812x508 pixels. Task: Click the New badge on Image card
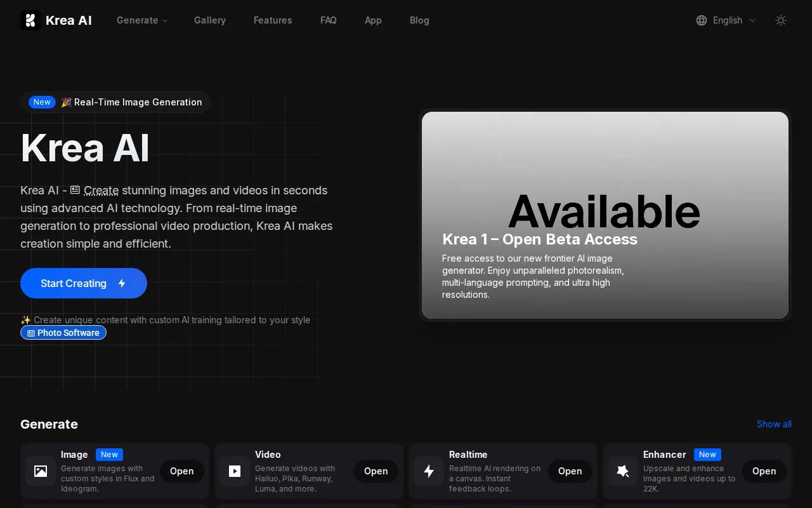(x=109, y=455)
